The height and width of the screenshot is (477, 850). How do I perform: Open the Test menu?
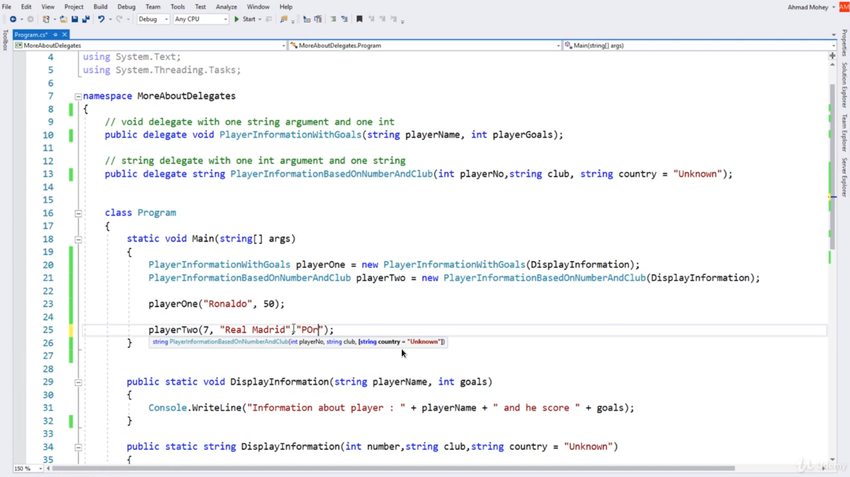[200, 7]
